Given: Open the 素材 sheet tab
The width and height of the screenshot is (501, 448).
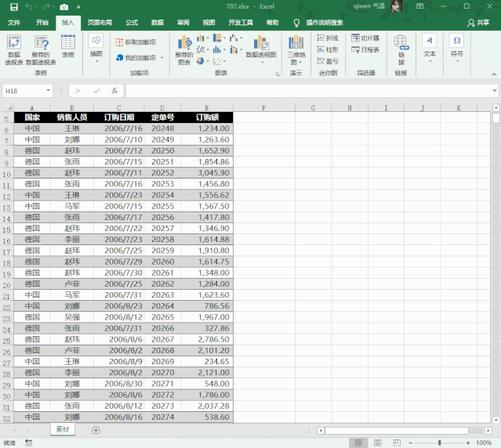Looking at the screenshot, I should pos(63,429).
